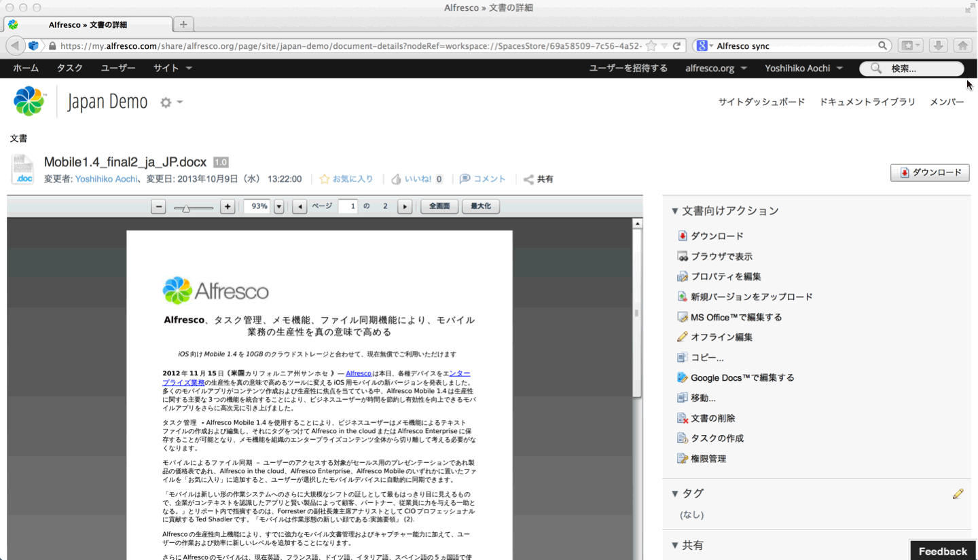Screen dimensions: 978x560
Task: Click the pencil icon to edit tags
Action: coord(958,493)
